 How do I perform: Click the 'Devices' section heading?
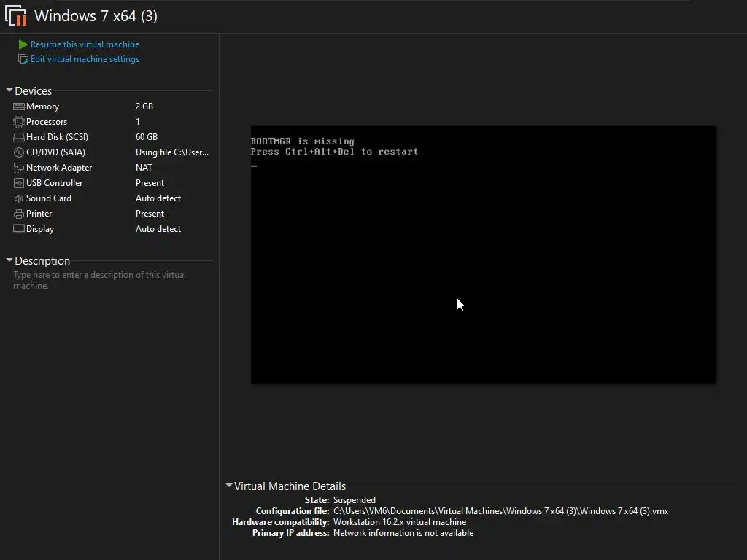(34, 91)
